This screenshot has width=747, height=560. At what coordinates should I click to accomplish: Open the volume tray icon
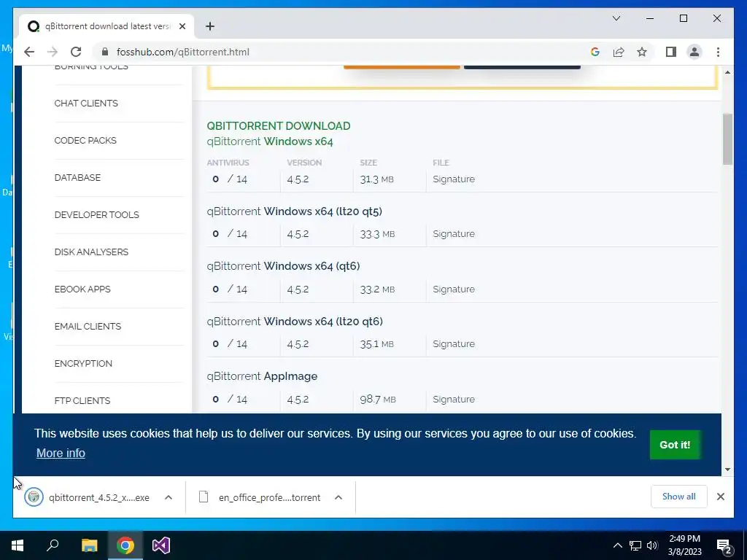652,545
